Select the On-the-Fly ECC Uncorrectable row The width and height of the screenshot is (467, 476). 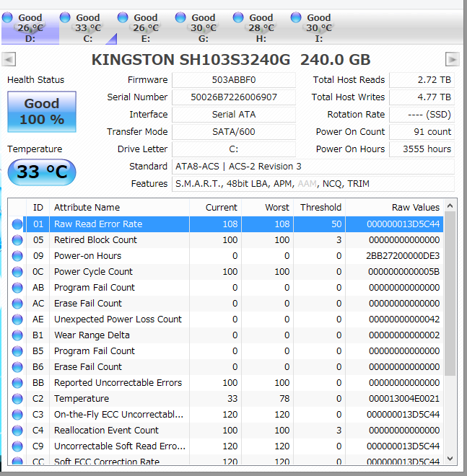226,415
